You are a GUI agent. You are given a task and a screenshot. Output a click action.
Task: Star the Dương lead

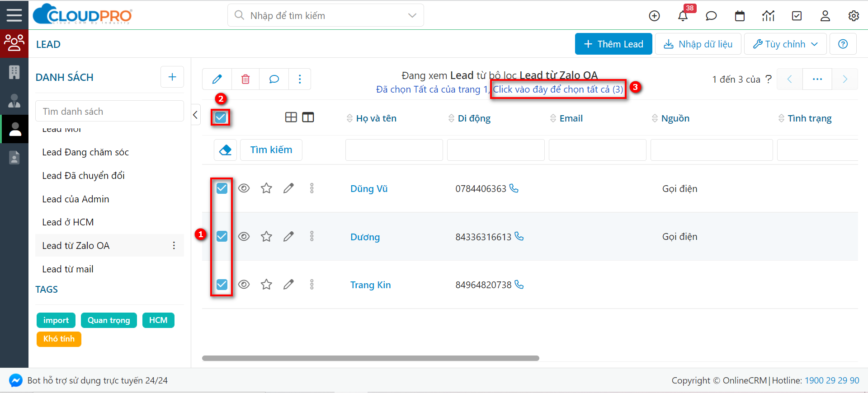click(x=266, y=236)
